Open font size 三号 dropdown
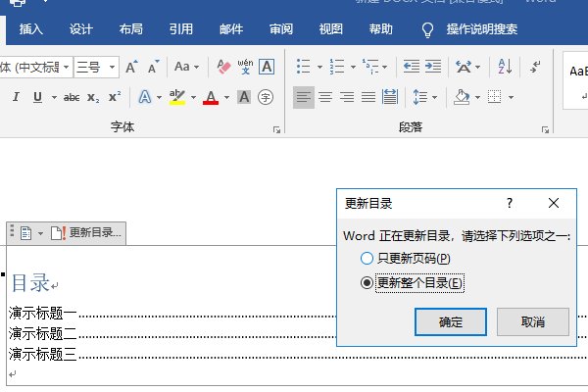 (112, 68)
